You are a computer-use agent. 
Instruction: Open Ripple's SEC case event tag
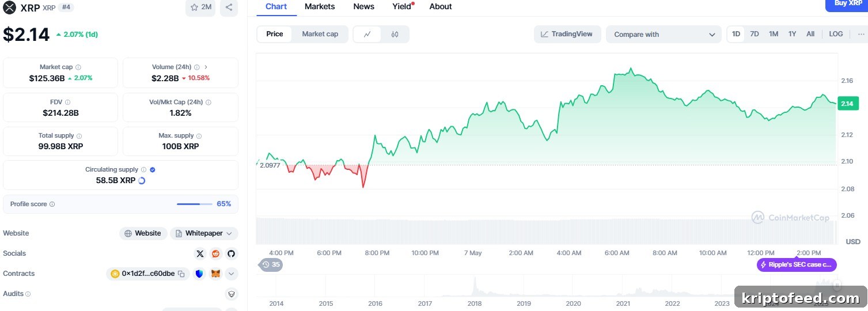[797, 265]
